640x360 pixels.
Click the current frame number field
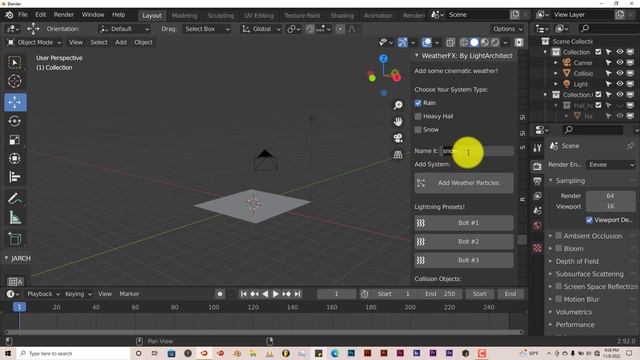(336, 294)
